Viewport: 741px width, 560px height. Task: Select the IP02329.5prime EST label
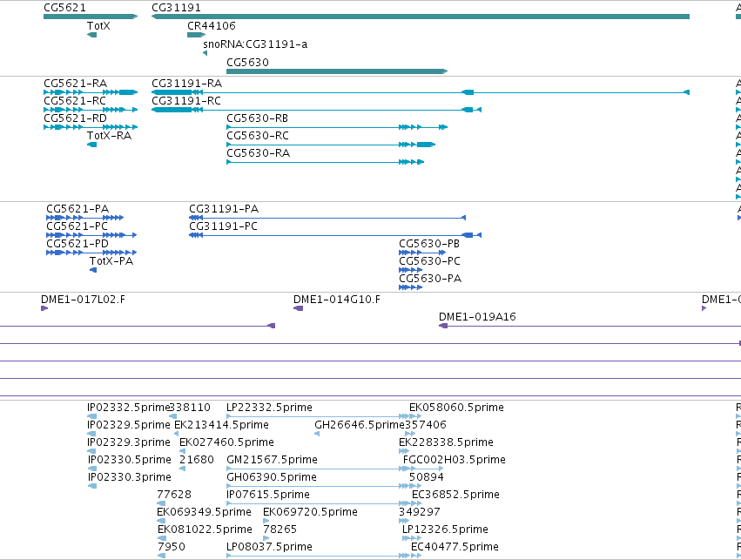coord(129,425)
